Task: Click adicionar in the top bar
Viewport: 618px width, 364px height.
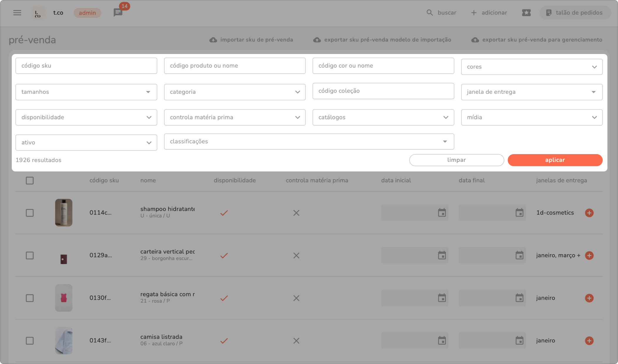Action: point(489,13)
